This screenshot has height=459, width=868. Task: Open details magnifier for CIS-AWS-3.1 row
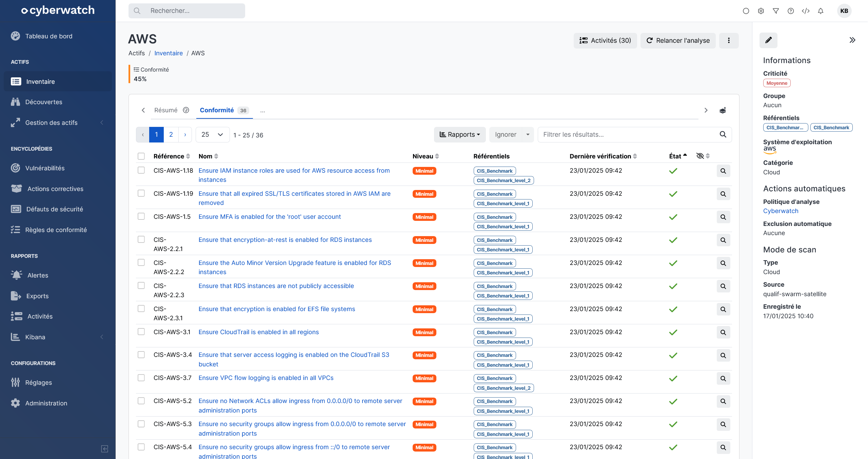tap(723, 332)
